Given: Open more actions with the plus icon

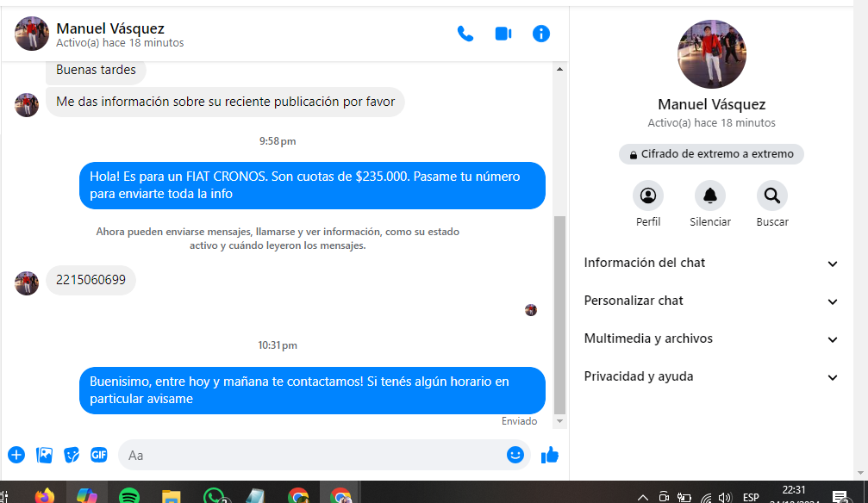Looking at the screenshot, I should coord(16,455).
